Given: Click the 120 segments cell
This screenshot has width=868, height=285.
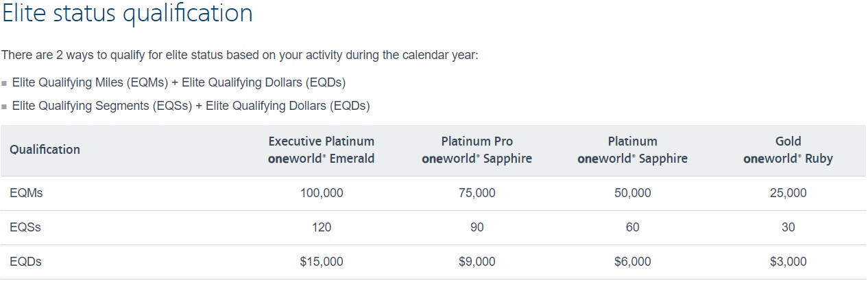Looking at the screenshot, I should (322, 227).
